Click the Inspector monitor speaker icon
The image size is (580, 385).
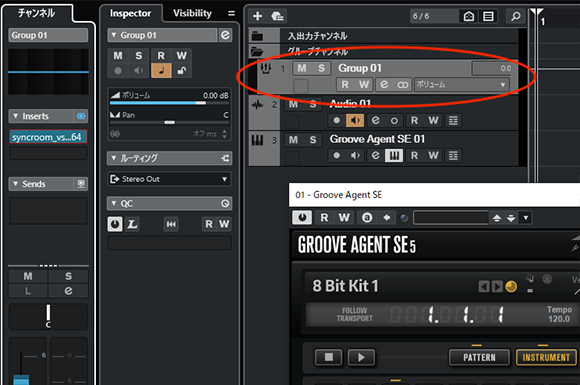pos(139,70)
